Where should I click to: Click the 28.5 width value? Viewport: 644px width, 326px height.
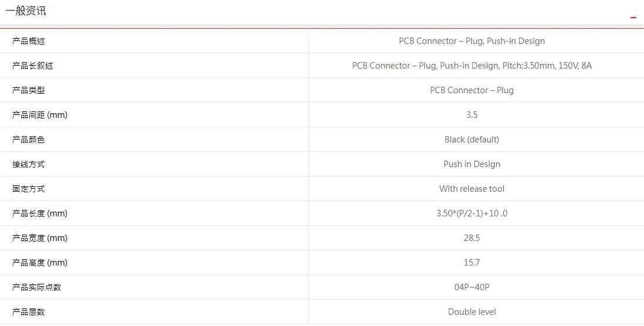(472, 238)
